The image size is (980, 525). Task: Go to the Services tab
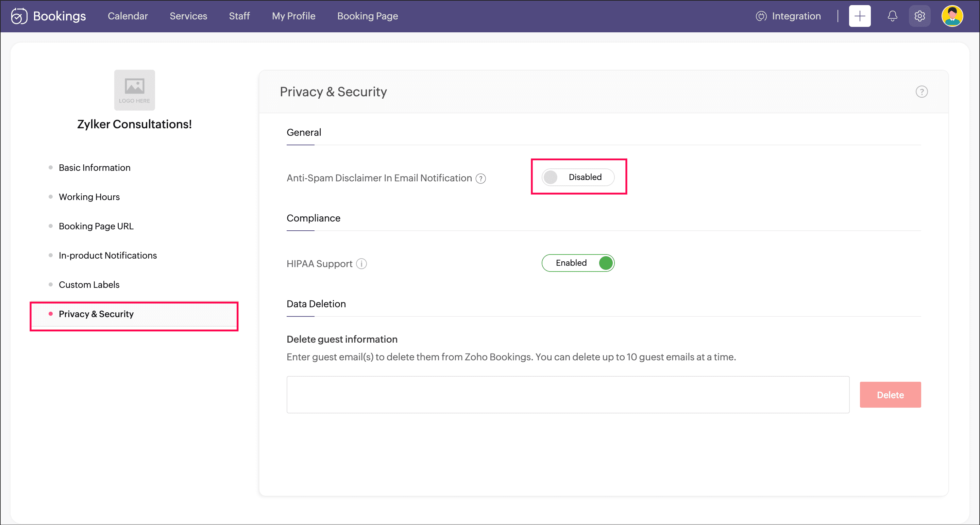(188, 16)
